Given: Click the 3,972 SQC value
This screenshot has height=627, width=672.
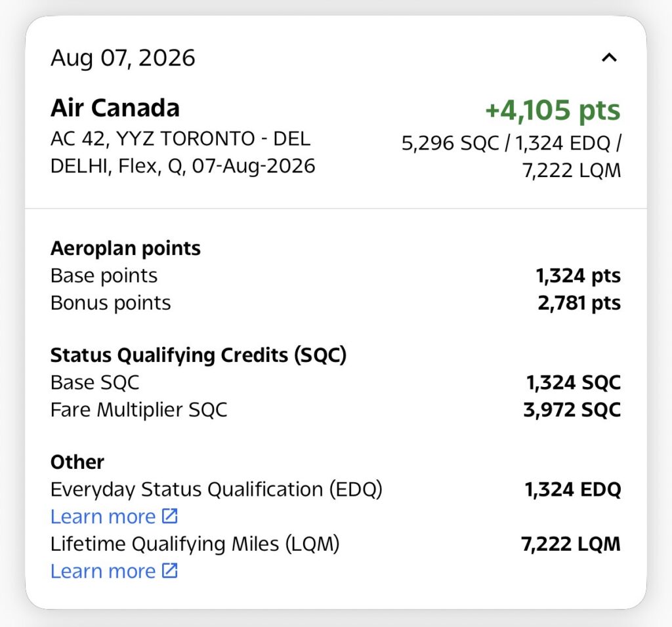Looking at the screenshot, I should pyautogui.click(x=572, y=410).
